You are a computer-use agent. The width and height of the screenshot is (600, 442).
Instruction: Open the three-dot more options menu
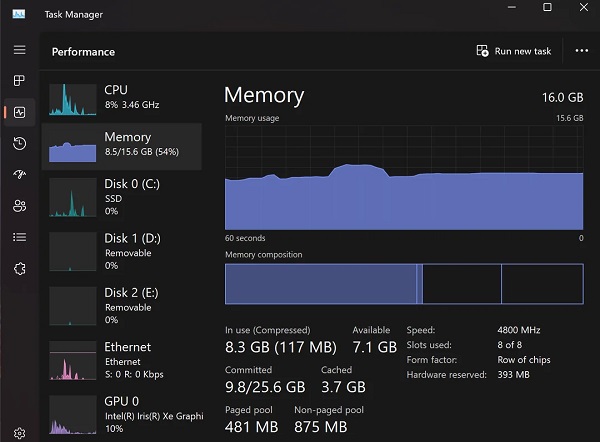click(582, 51)
